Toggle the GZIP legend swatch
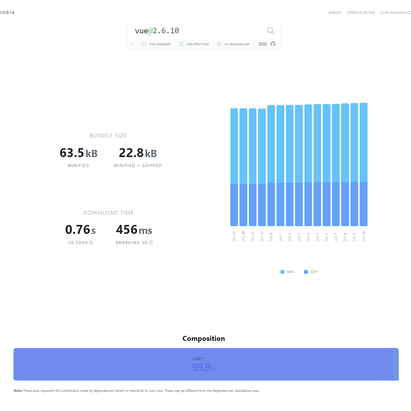411x411 pixels. [306, 272]
